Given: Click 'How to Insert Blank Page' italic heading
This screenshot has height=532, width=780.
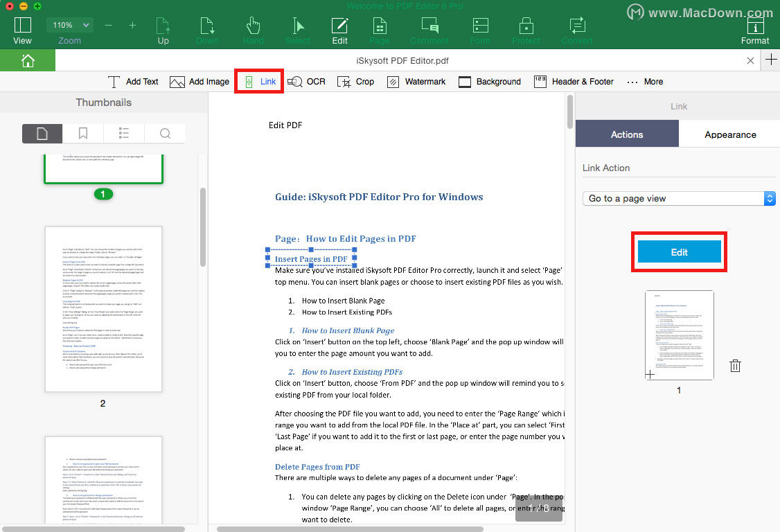Looking at the screenshot, I should [348, 330].
